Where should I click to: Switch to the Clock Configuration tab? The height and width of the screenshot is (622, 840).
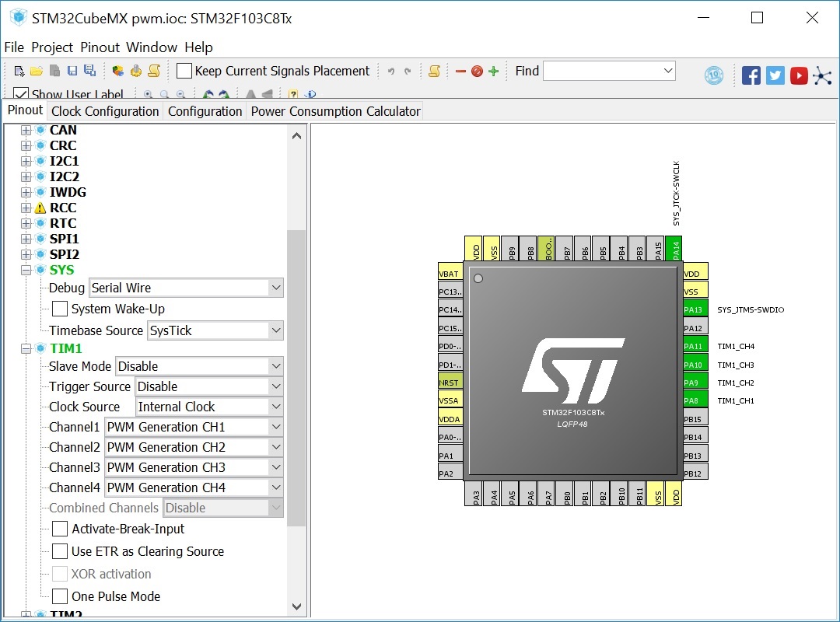pyautogui.click(x=105, y=111)
